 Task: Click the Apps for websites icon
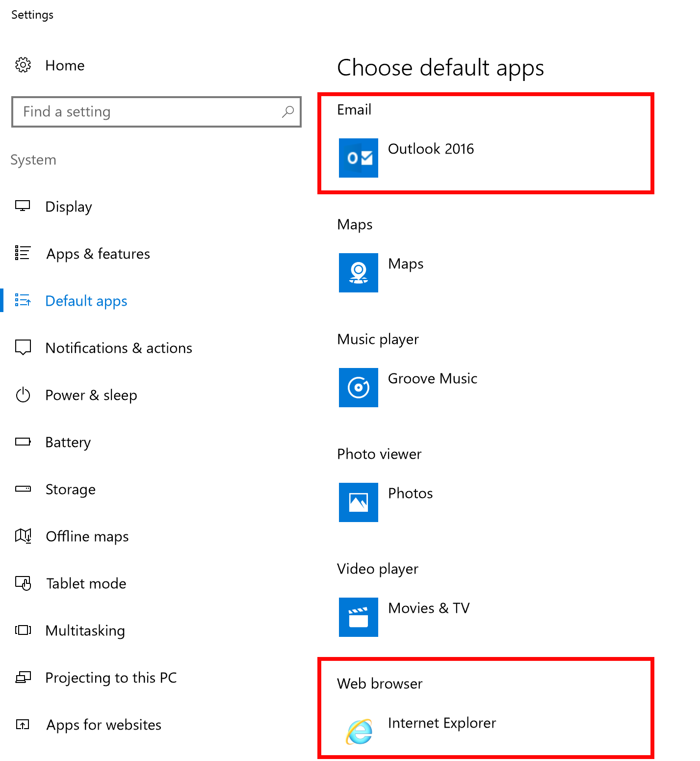click(23, 724)
